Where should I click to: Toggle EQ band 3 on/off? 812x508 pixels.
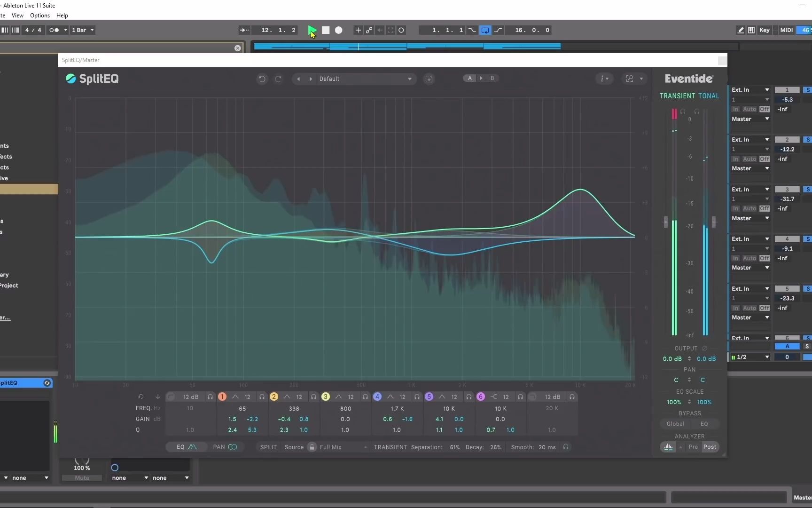(326, 397)
